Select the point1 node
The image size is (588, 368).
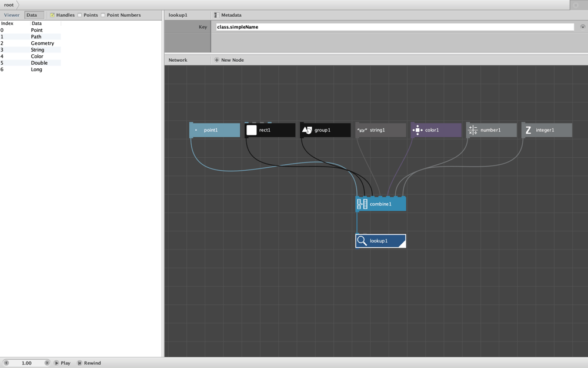click(x=215, y=130)
